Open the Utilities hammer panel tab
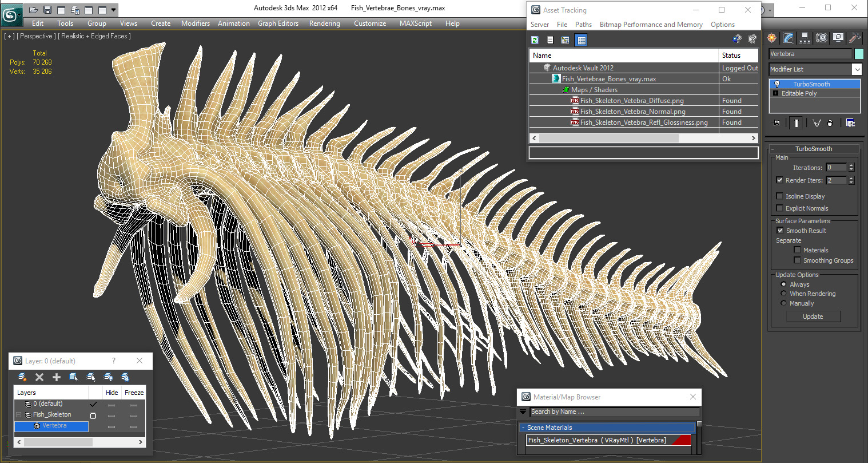Image resolution: width=868 pixels, height=463 pixels. 855,38
